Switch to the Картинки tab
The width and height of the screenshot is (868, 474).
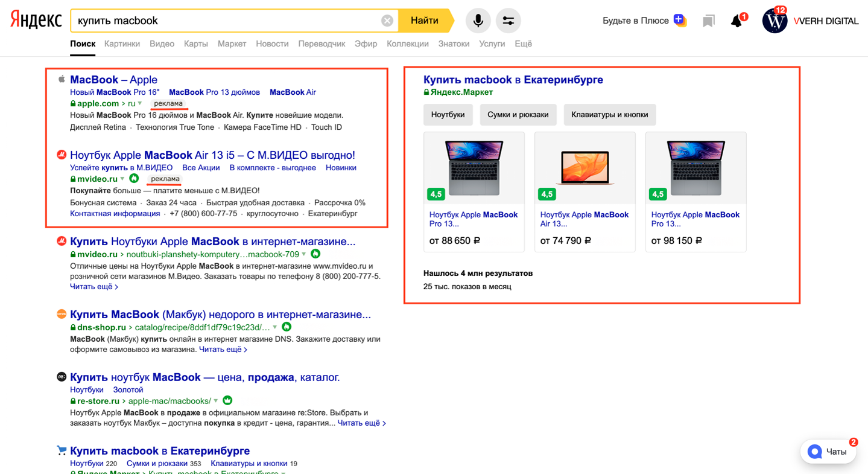122,43
